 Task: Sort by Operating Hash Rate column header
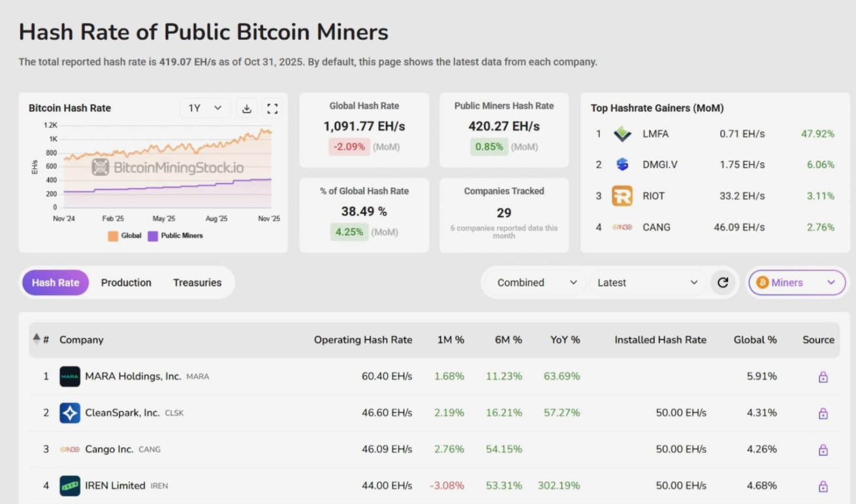pos(363,339)
